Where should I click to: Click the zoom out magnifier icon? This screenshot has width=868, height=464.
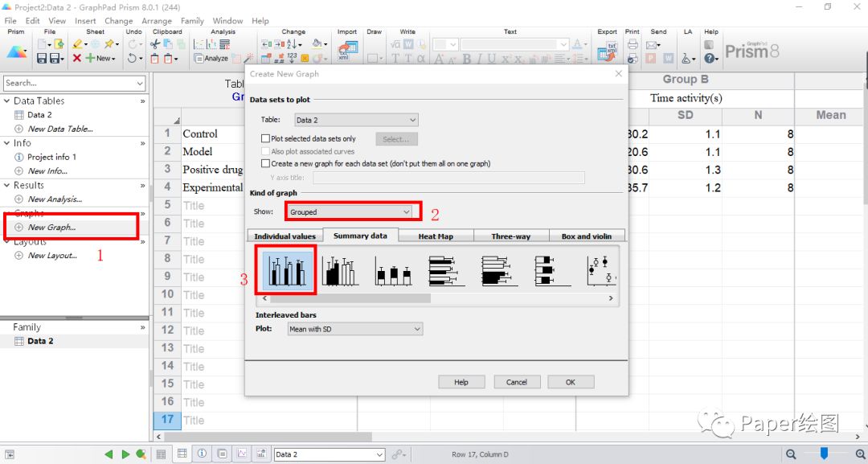791,454
